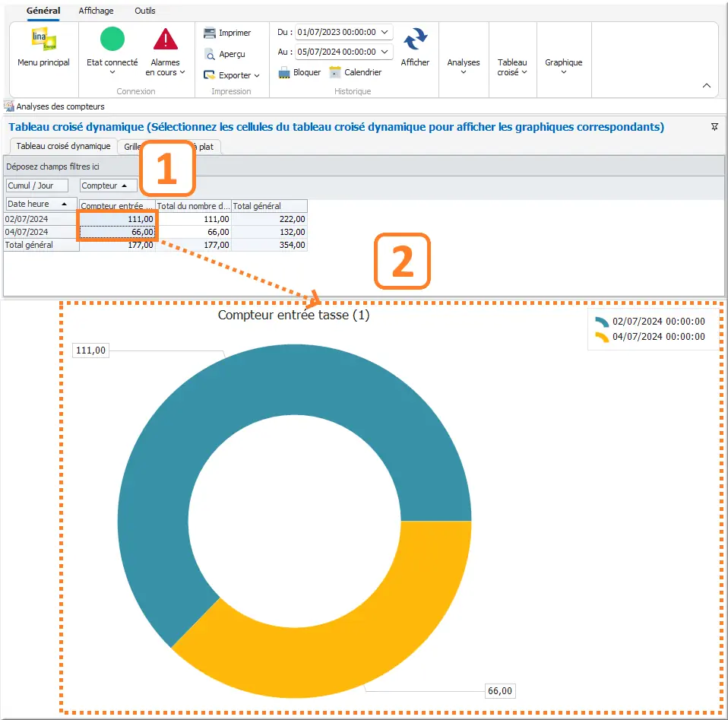Switch to the Grille à plat tab

coord(169,147)
